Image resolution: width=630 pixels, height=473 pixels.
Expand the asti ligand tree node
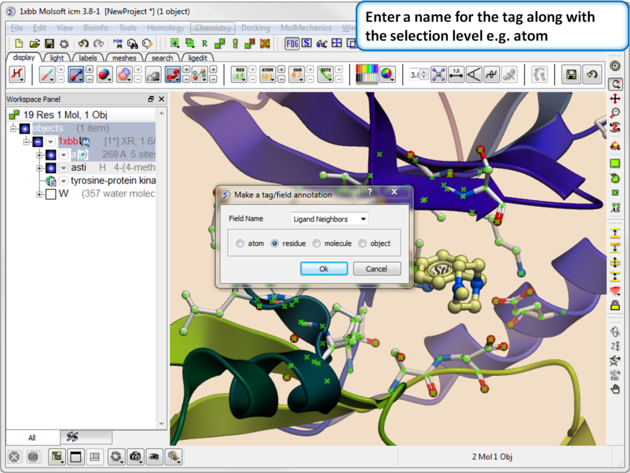39,168
